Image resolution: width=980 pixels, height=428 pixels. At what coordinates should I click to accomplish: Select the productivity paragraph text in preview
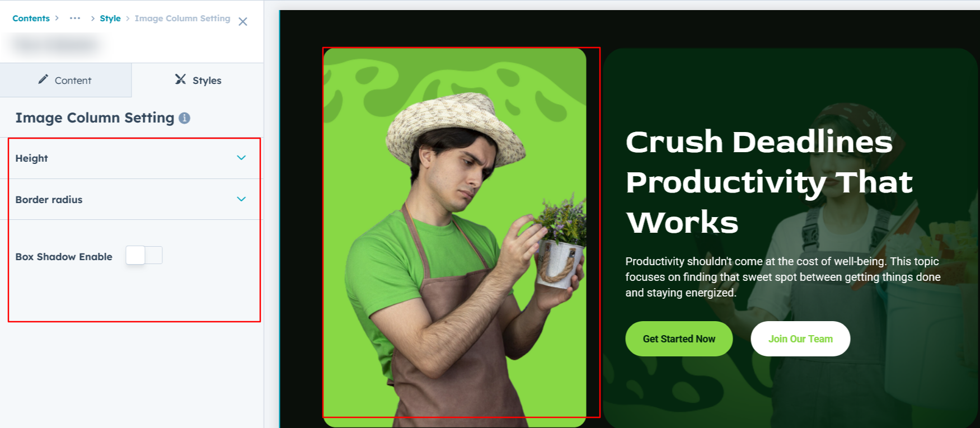tap(782, 277)
